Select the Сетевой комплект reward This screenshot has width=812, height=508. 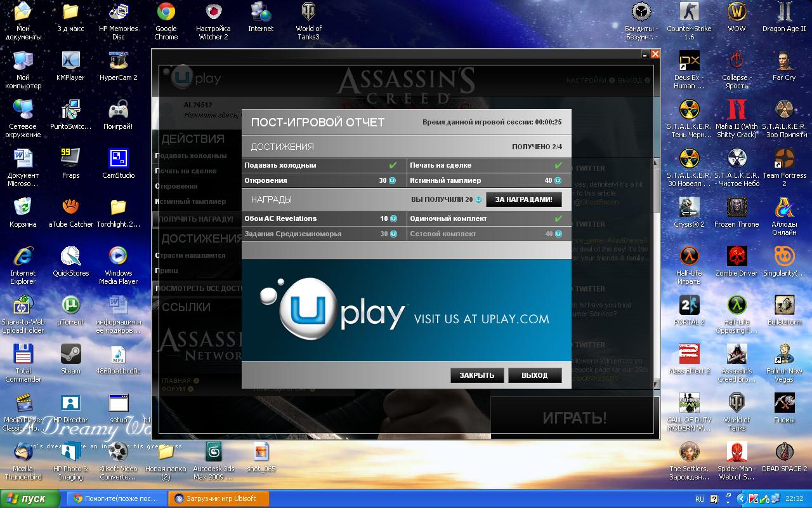pos(489,234)
